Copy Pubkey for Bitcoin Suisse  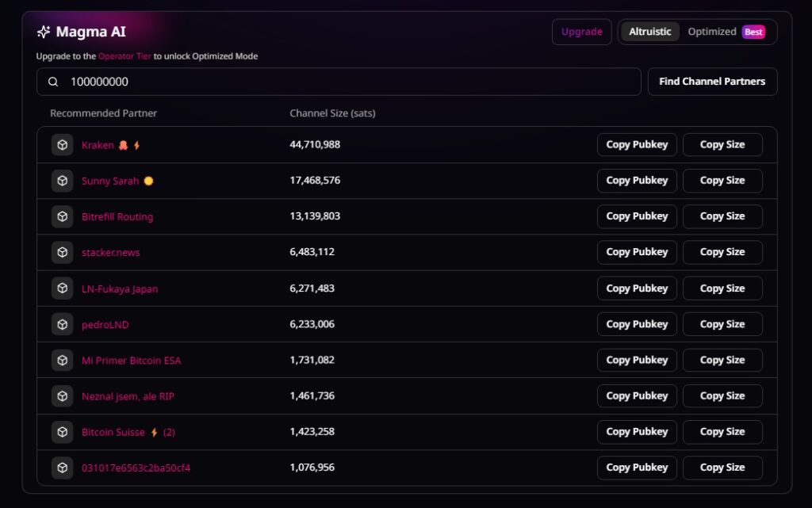point(637,431)
